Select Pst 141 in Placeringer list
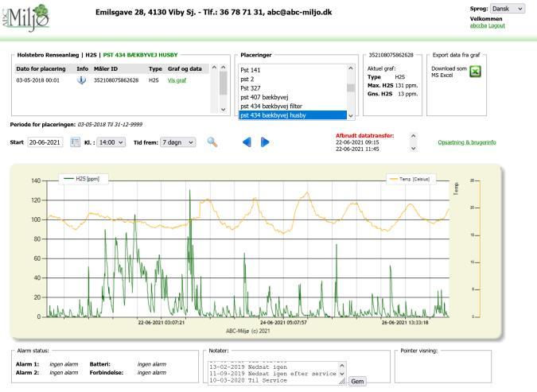 (x=293, y=70)
